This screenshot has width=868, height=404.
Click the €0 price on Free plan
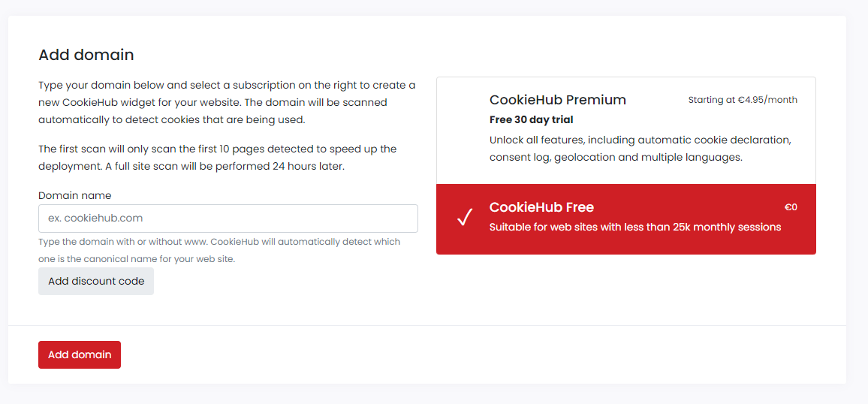[x=791, y=207]
